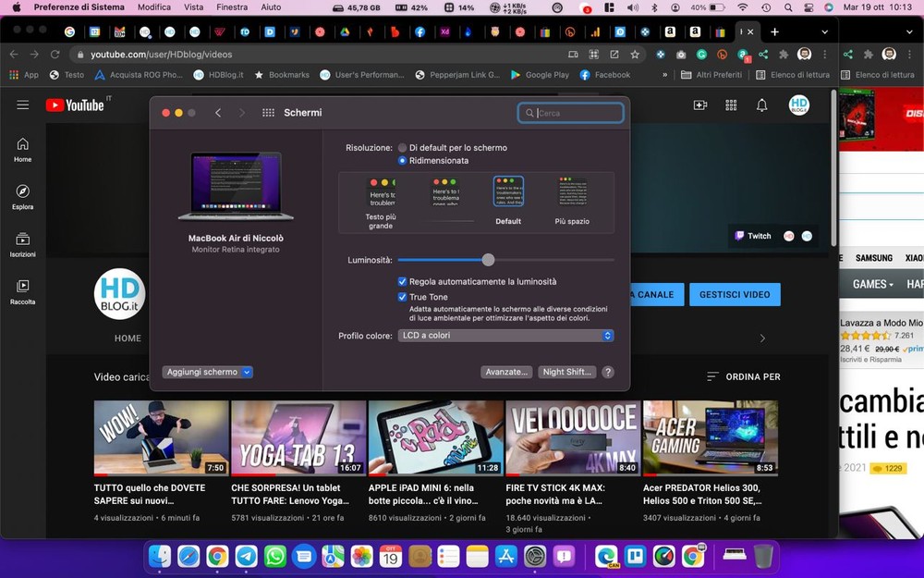Open the Trash in the Dock
Image resolution: width=924 pixels, height=578 pixels.
tap(763, 556)
